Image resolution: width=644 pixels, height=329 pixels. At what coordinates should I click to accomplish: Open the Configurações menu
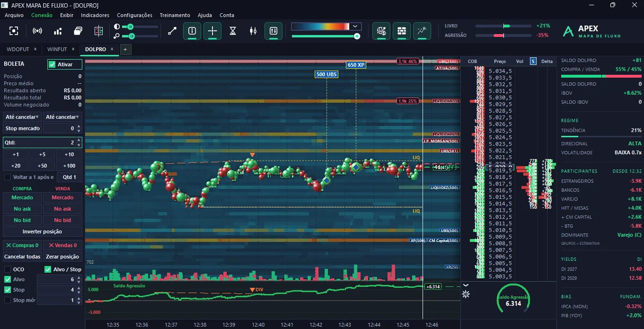[x=134, y=15]
